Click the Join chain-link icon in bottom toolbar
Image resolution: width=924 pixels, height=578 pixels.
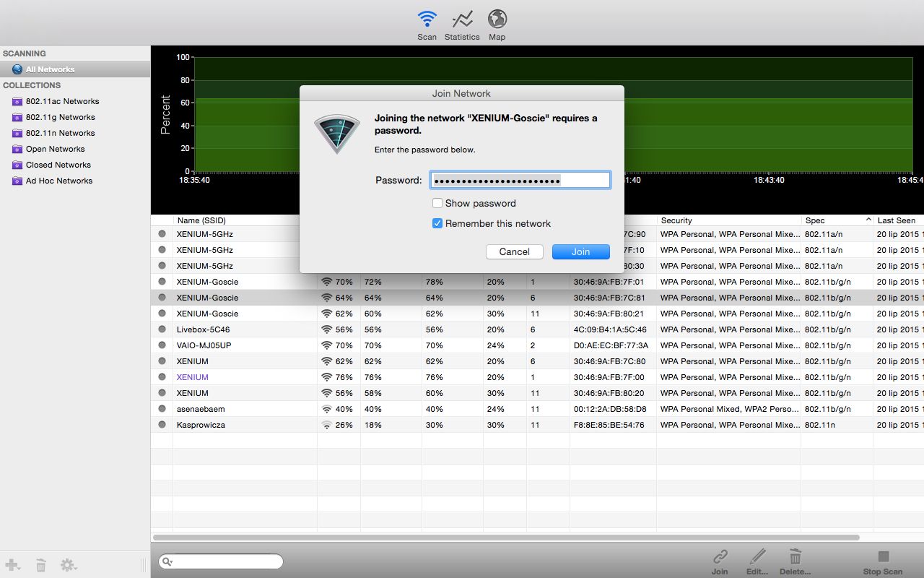click(x=720, y=556)
